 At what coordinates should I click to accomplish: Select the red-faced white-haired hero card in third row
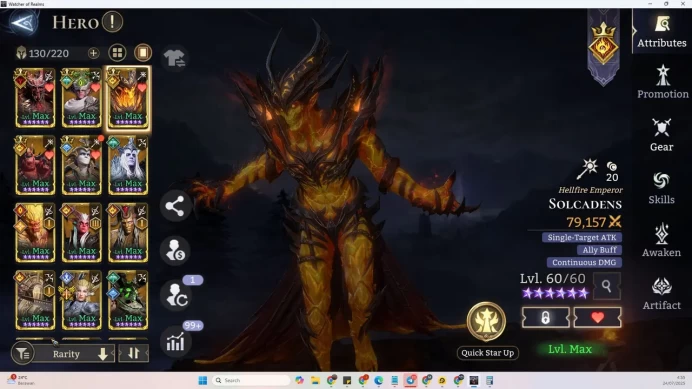click(82, 233)
